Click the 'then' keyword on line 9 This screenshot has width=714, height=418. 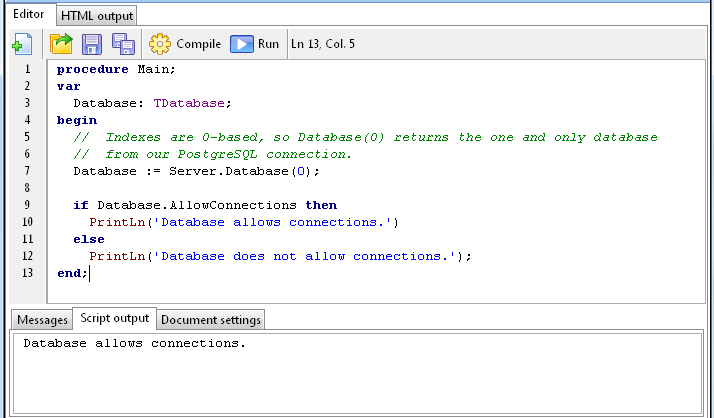point(321,205)
